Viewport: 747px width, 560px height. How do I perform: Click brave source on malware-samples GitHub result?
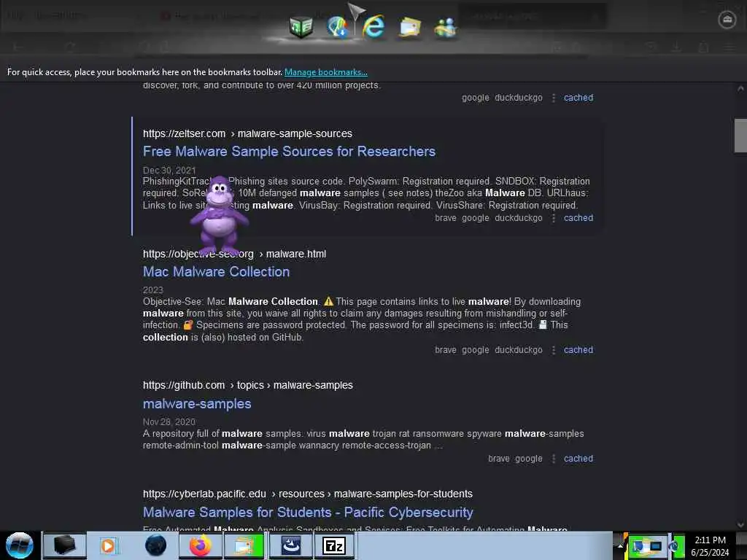click(499, 459)
